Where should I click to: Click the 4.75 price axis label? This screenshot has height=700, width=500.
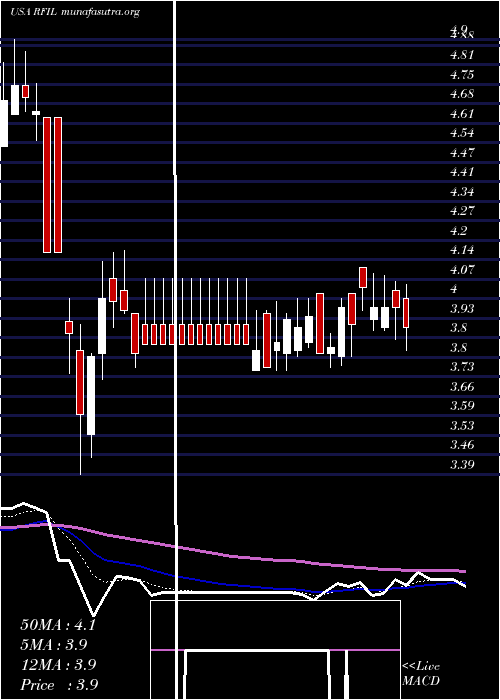462,75
